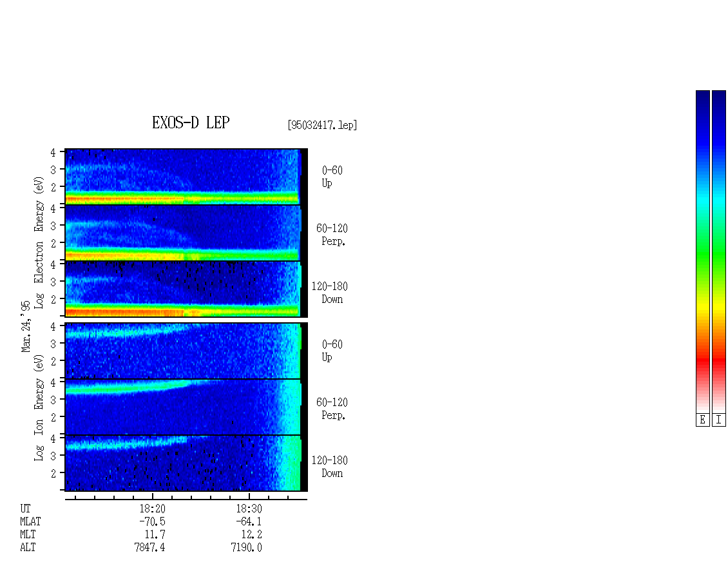This screenshot has width=728, height=564.
Task: Select the ALT value 7847.4
Action: (149, 547)
